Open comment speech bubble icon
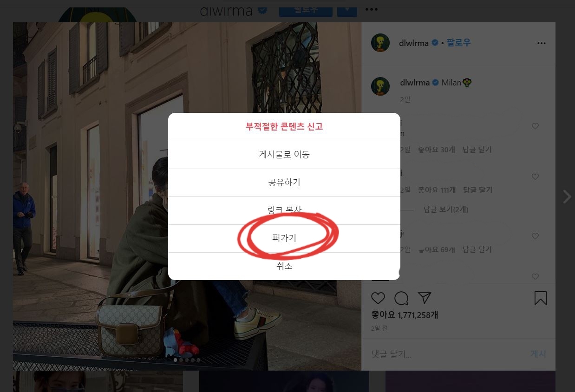575x392 pixels. pyautogui.click(x=401, y=298)
